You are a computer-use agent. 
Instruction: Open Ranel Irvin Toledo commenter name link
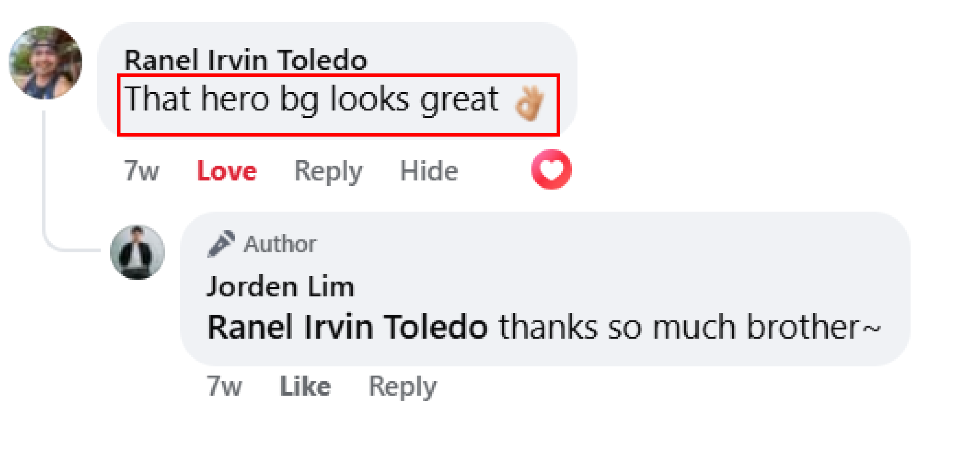click(x=246, y=60)
